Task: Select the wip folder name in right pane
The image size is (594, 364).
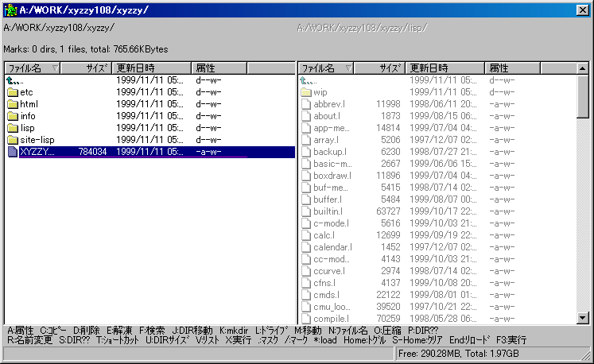Action: [320, 92]
